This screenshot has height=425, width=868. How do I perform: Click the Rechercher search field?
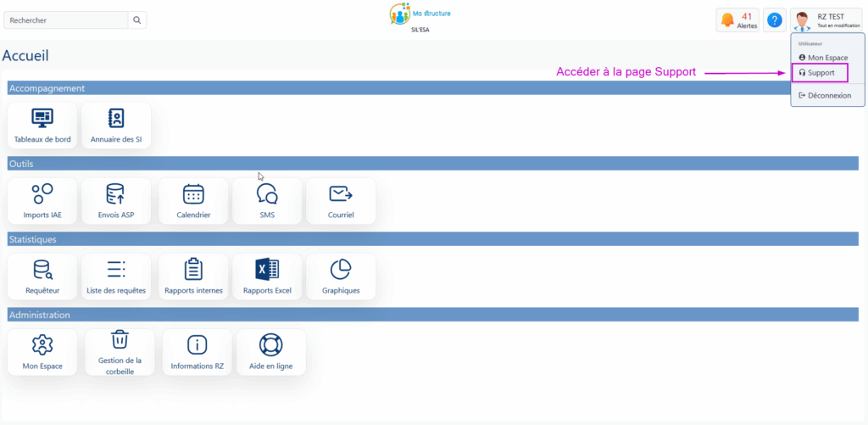(68, 20)
